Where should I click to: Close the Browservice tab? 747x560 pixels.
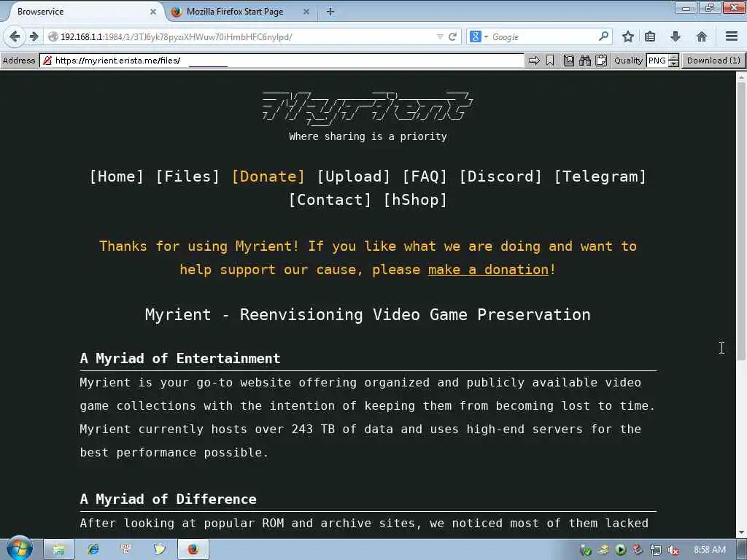tap(153, 12)
